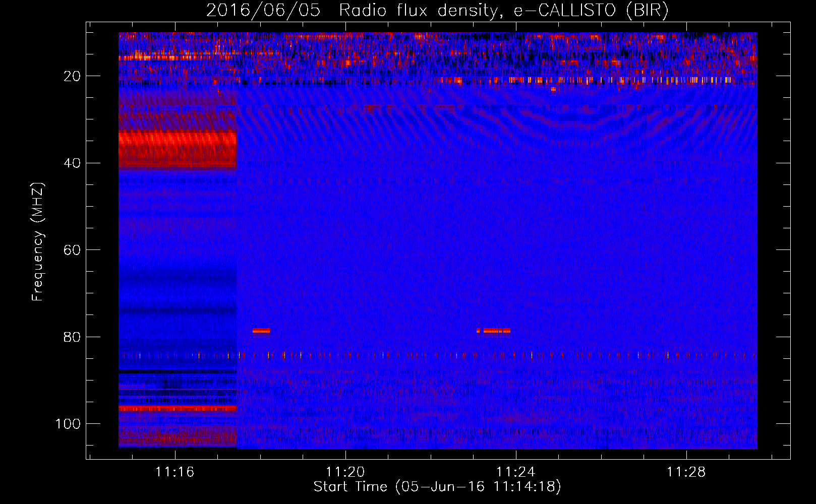Click the 60 MHz frequency tick label

(x=72, y=250)
